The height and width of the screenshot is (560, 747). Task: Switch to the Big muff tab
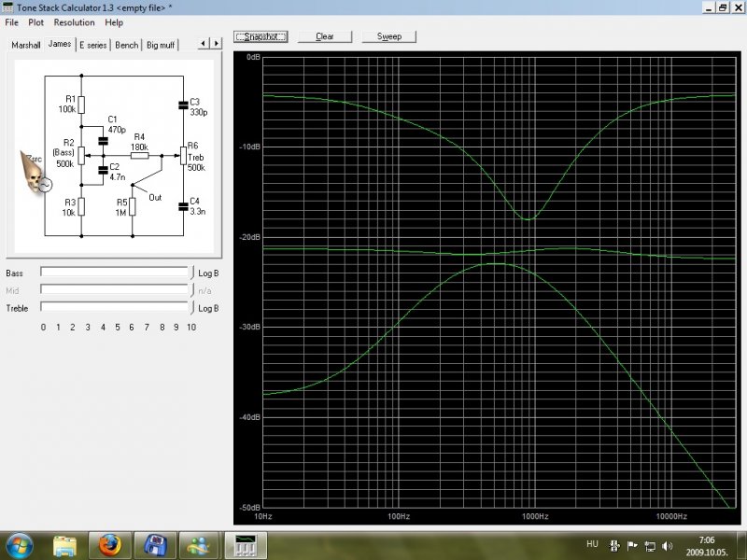[161, 45]
